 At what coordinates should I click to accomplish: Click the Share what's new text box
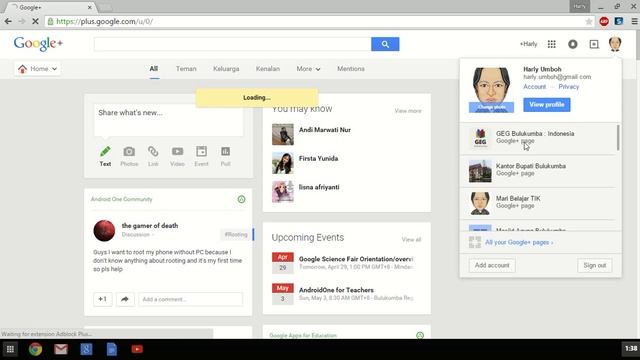click(x=168, y=120)
